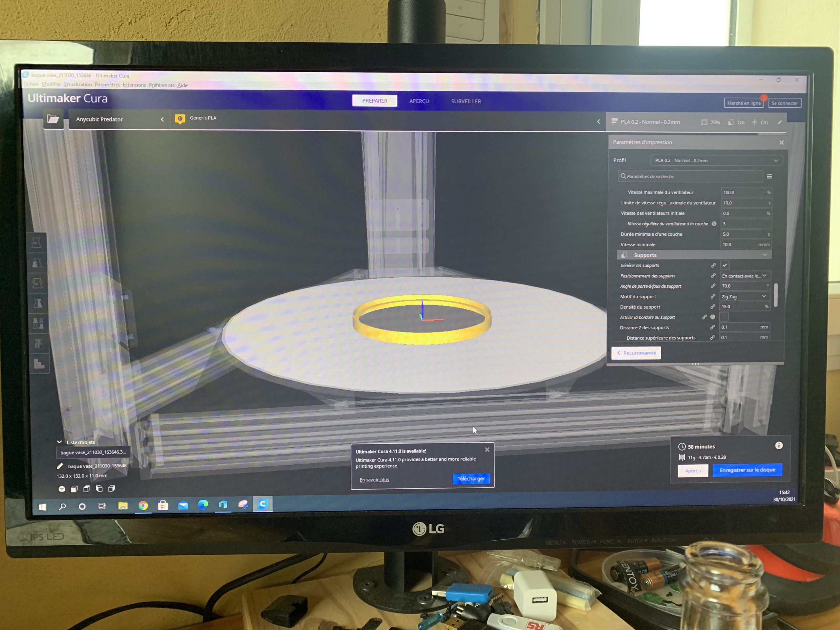
Task: Switch to 3D isometric view cube icon
Action: coord(62,489)
